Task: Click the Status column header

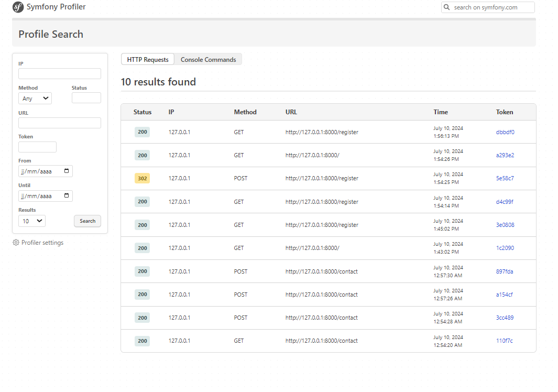Action: point(142,112)
